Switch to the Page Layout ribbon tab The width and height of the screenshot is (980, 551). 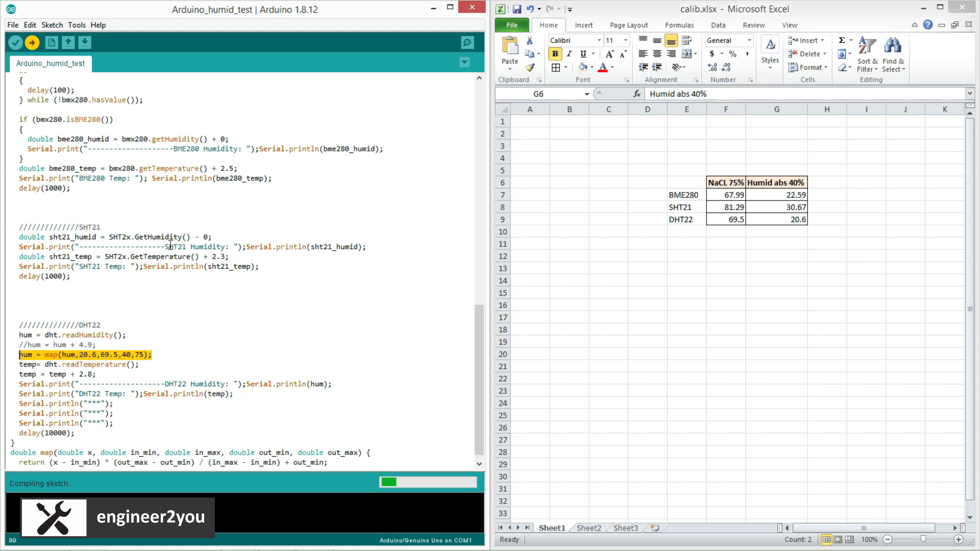628,25
